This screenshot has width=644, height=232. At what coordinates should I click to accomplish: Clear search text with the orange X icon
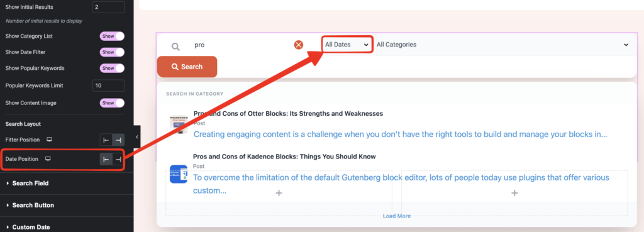[x=299, y=45]
